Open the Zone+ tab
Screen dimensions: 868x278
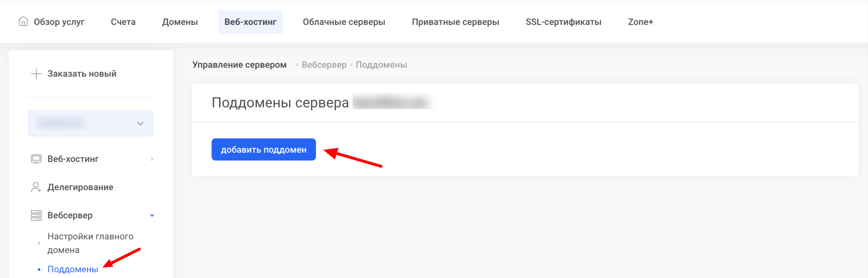tap(640, 22)
